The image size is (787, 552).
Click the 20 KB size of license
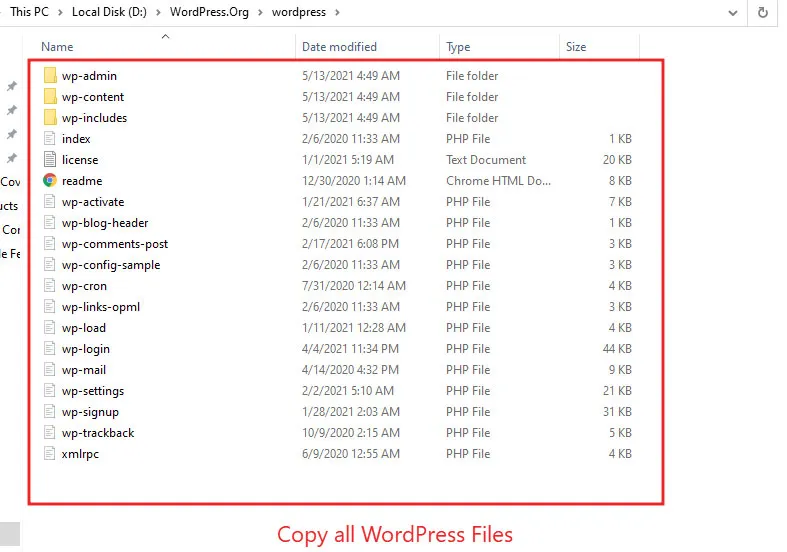tap(617, 160)
